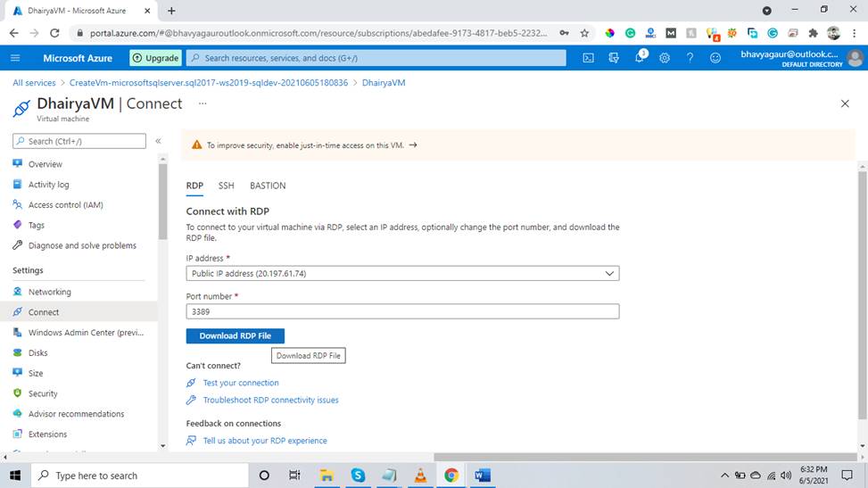Open Overview in the sidebar
The height and width of the screenshot is (488, 868).
(45, 164)
